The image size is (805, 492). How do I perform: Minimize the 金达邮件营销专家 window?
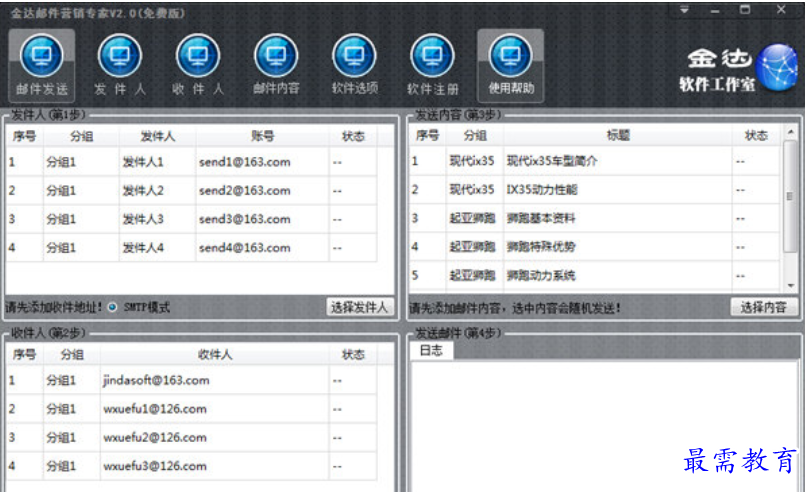pos(715,10)
